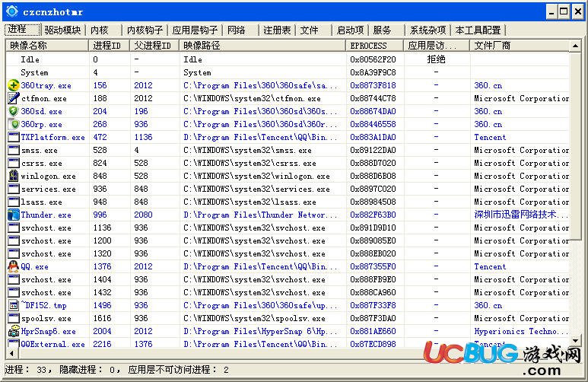Click path C:\WINDOWS\system32\ctfmon.exe
The height and width of the screenshot is (382, 588).
tap(252, 98)
